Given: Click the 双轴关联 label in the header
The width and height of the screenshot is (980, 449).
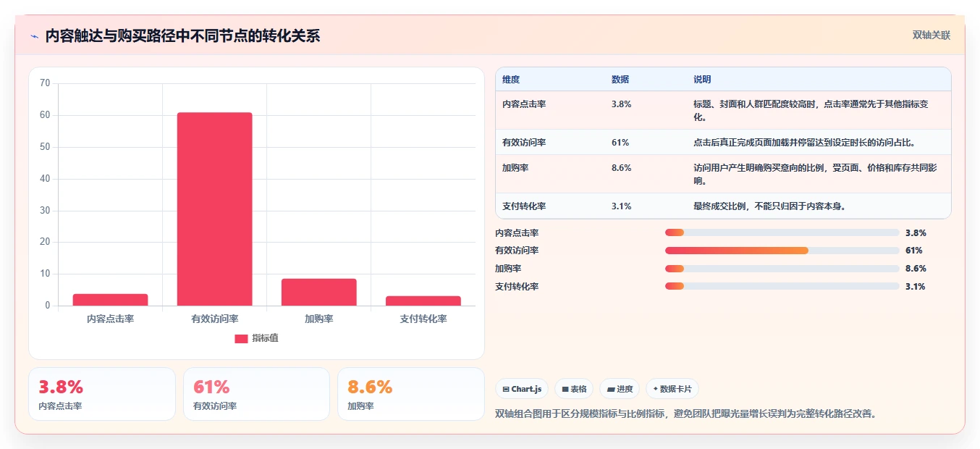Looking at the screenshot, I should [x=931, y=35].
